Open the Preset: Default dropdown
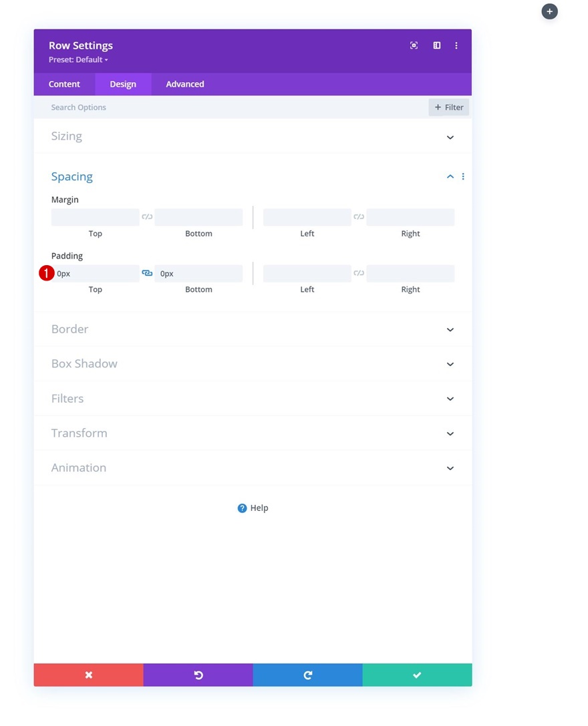This screenshot has height=726, width=588. tap(78, 60)
